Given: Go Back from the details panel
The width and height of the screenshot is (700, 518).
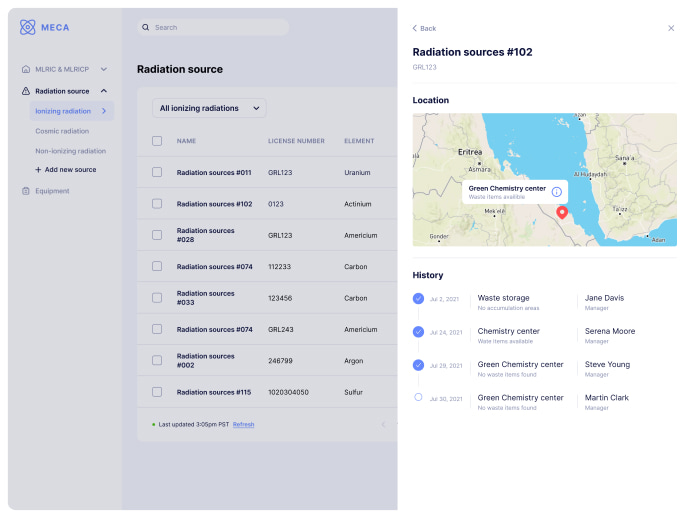Looking at the screenshot, I should 424,28.
